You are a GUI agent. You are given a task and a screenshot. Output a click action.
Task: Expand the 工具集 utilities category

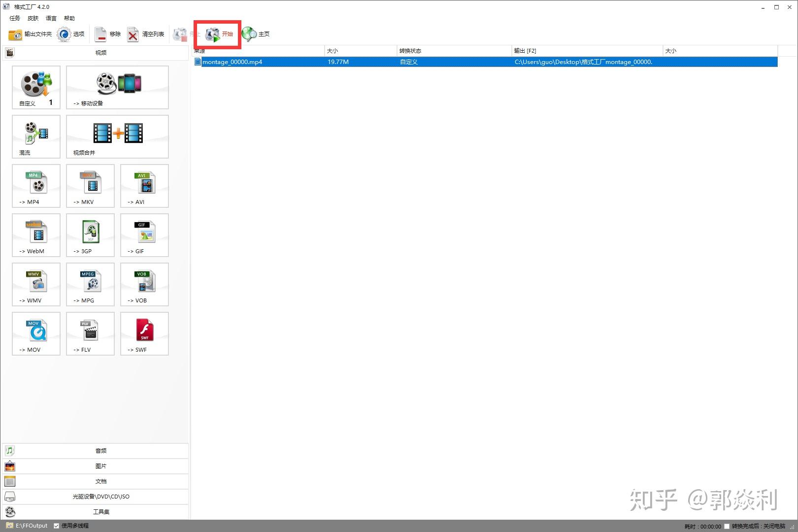coord(96,512)
